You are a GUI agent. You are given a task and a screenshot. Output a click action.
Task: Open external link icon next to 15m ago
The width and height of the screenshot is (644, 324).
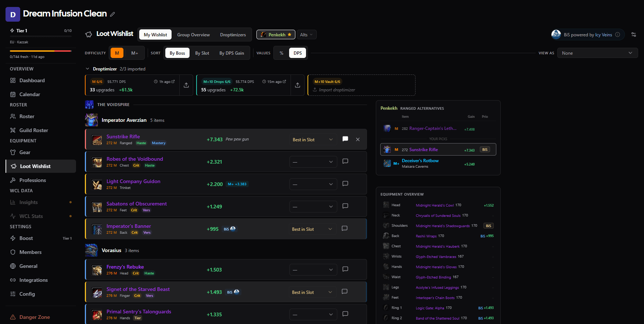(284, 81)
